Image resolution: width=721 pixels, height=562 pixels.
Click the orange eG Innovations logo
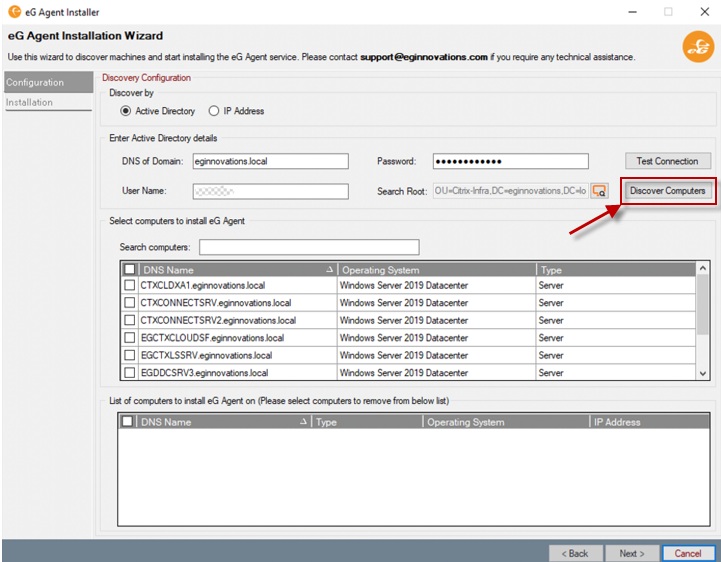click(698, 46)
